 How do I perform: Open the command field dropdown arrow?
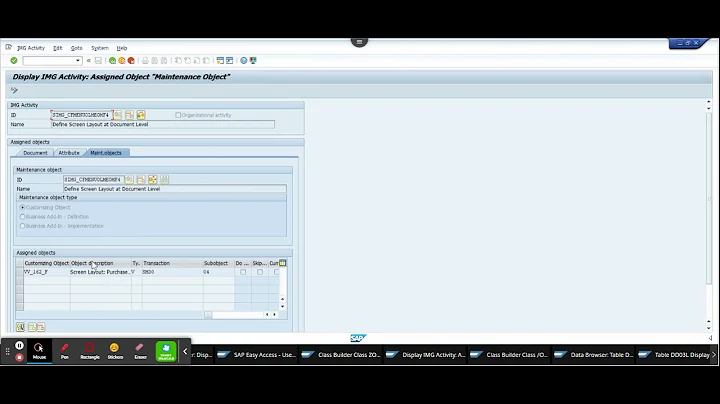pos(78,61)
